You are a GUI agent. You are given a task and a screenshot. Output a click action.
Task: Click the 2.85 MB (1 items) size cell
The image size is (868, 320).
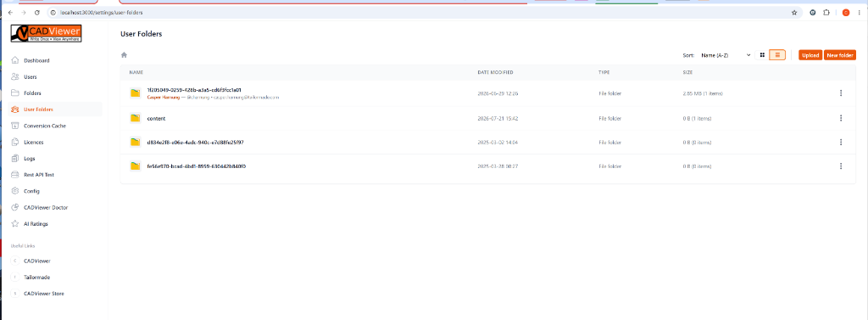703,93
